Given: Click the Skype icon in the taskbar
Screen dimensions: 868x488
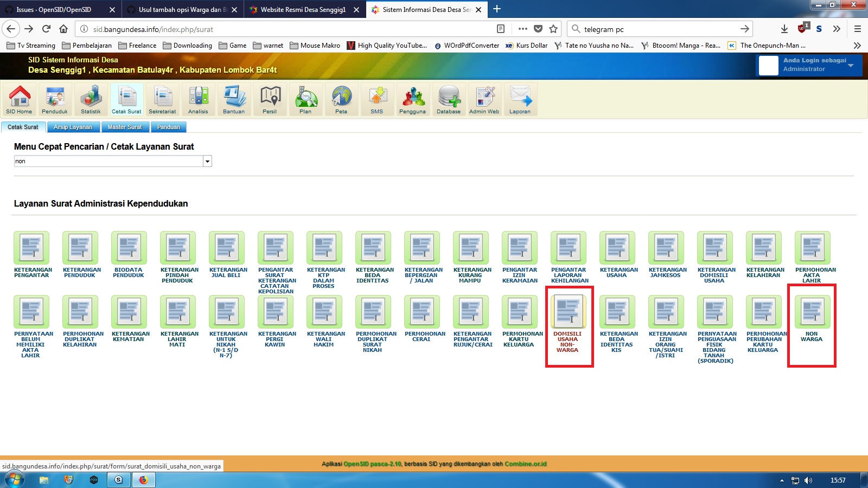Looking at the screenshot, I should tap(118, 480).
